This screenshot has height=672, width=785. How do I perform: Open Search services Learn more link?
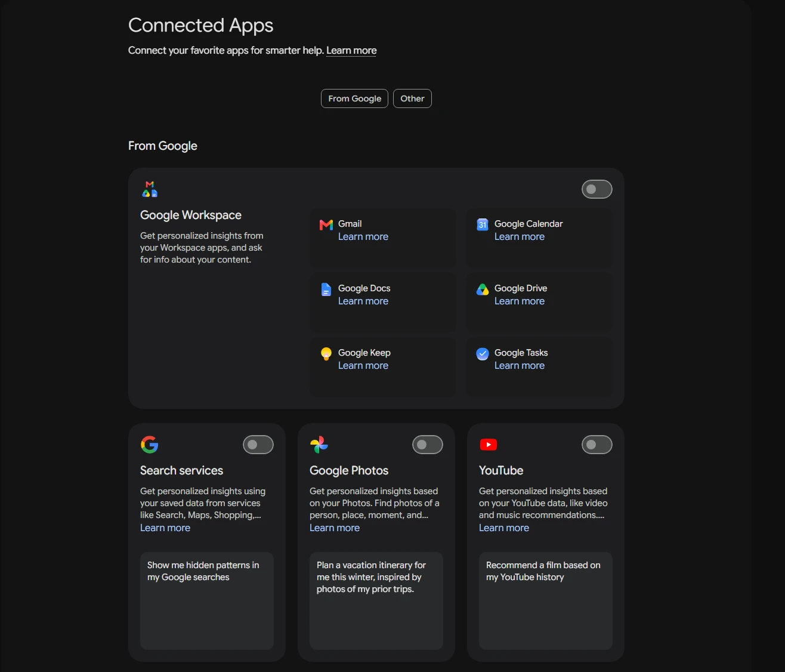(x=165, y=528)
